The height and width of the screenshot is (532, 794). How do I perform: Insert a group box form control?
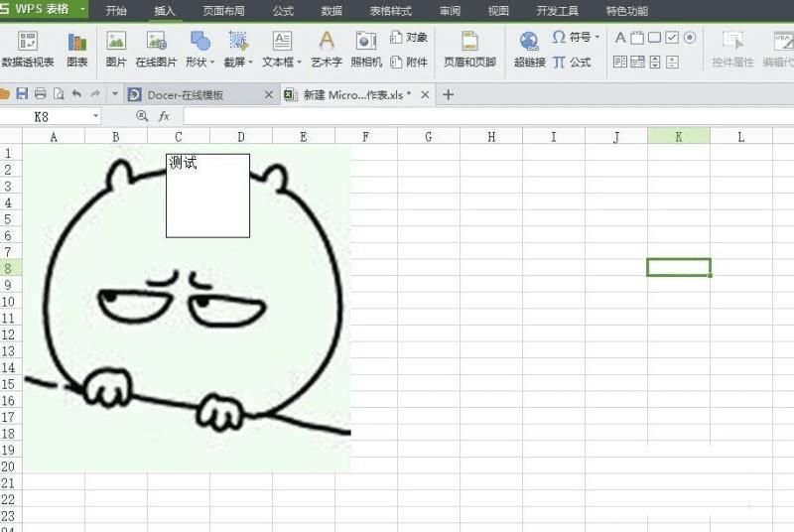click(x=637, y=38)
